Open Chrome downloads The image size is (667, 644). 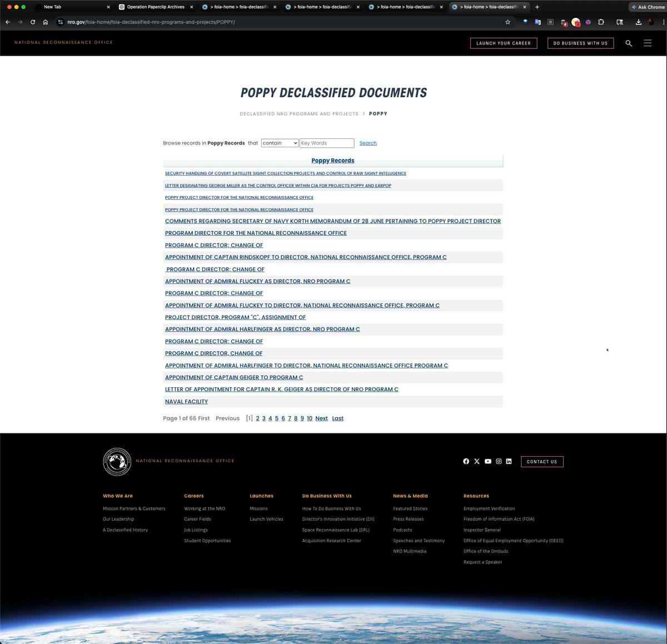[639, 22]
